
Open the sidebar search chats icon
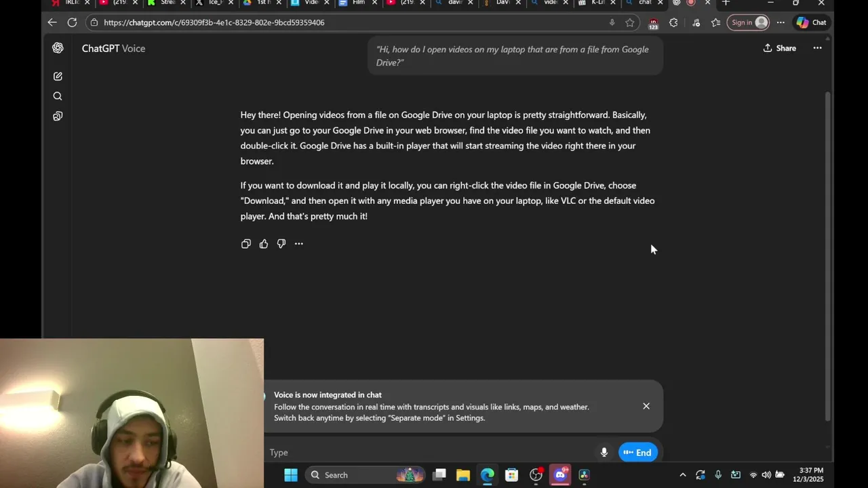pos(58,96)
